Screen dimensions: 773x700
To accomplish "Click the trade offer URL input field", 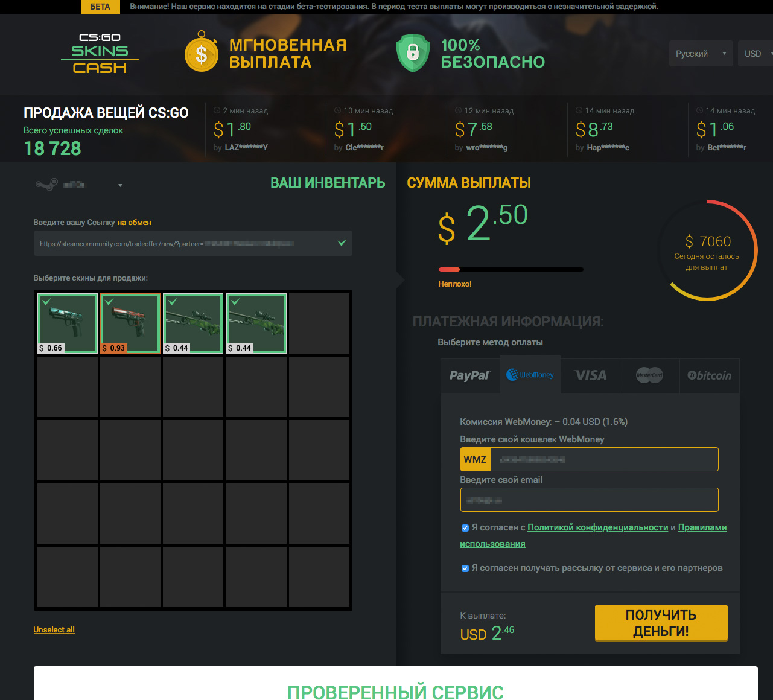I will pos(193,243).
